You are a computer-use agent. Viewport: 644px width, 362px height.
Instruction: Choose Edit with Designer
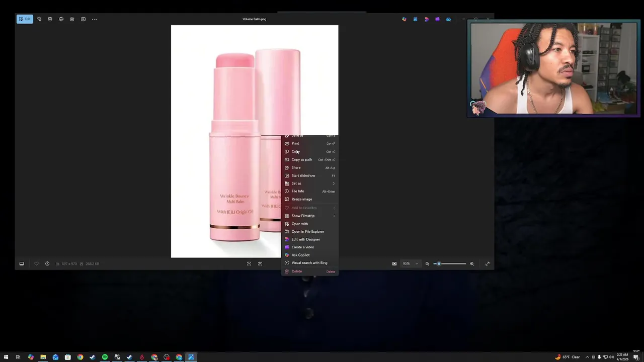tap(310, 239)
